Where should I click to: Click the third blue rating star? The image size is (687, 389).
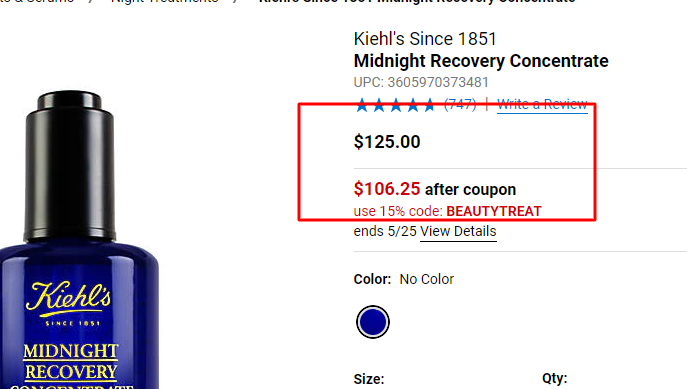[x=396, y=105]
